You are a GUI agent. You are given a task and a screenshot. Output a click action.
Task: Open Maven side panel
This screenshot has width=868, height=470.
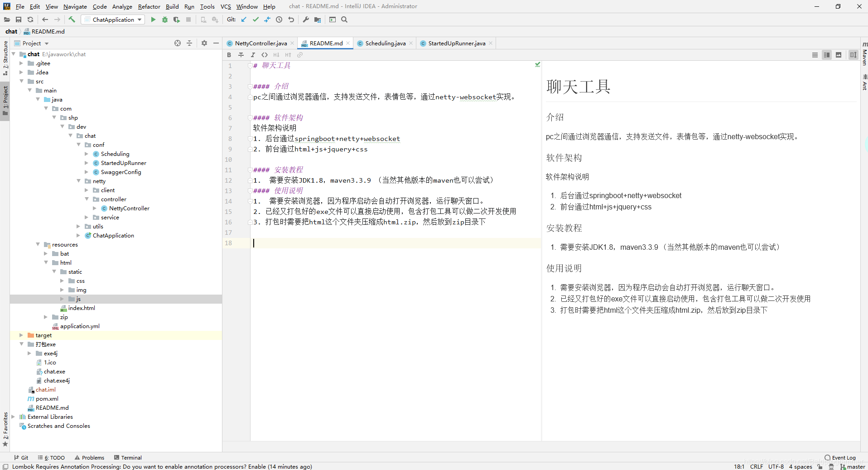coord(864,53)
